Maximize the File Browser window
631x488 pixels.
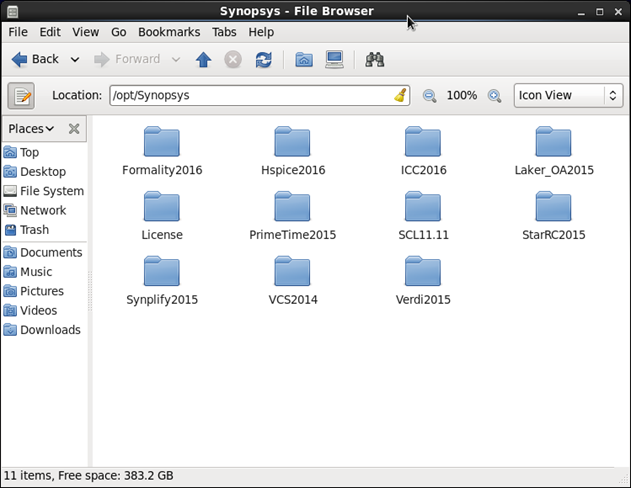(600, 12)
